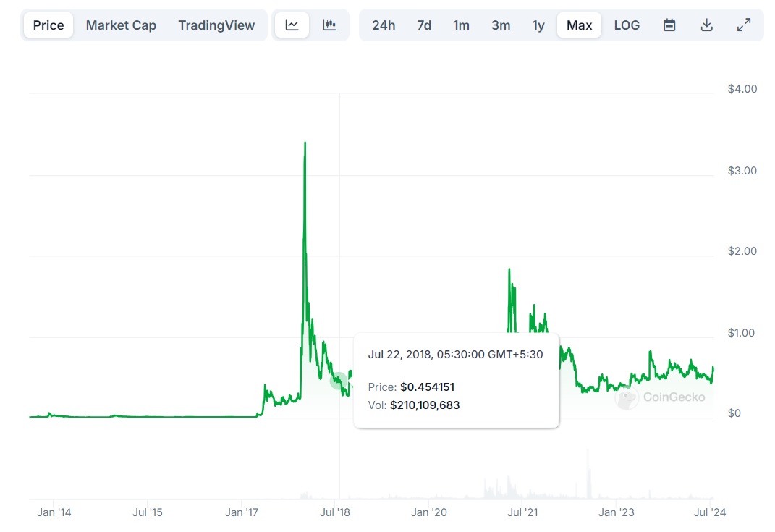Viewport: 775px width, 532px height.
Task: Click the Jul 22 2018 price tooltip
Action: (x=456, y=380)
